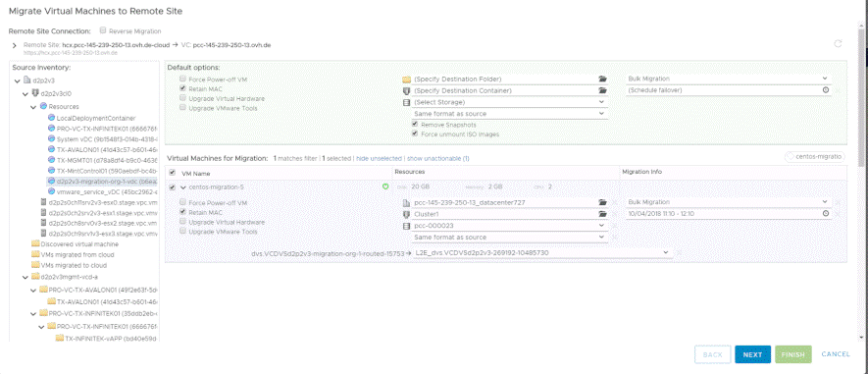Open the L2E_dvs network mapping dropdown
This screenshot has width=868, height=374.
click(542, 253)
